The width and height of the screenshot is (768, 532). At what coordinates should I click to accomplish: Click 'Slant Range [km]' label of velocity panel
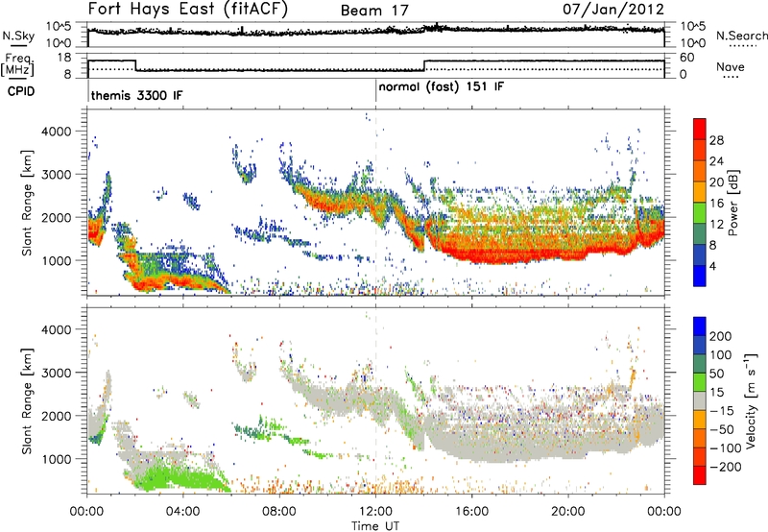click(27, 401)
